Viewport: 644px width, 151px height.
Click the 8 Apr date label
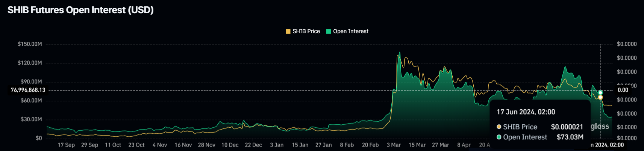(x=464, y=145)
